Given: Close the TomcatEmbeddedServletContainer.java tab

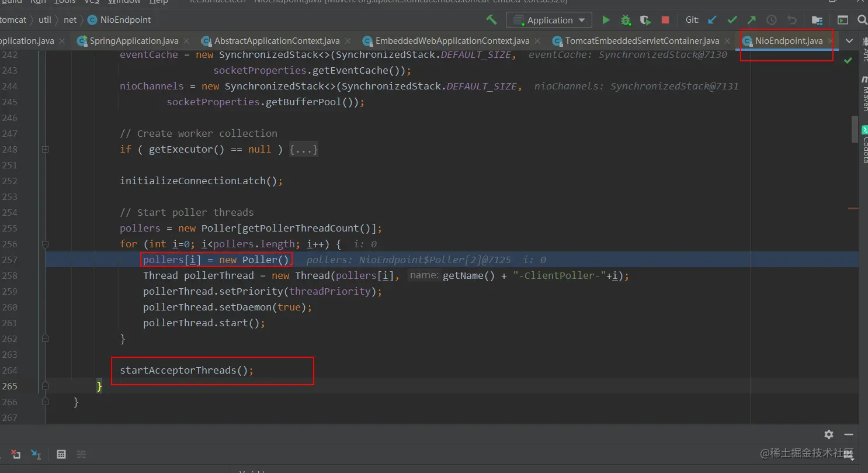Looking at the screenshot, I should [727, 42].
